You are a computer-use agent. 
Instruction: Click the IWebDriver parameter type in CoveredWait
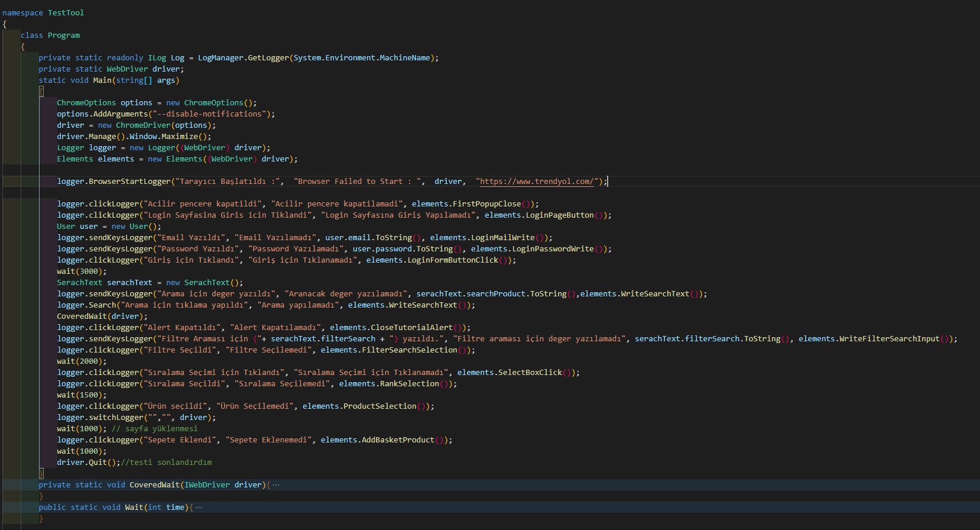(x=207, y=485)
